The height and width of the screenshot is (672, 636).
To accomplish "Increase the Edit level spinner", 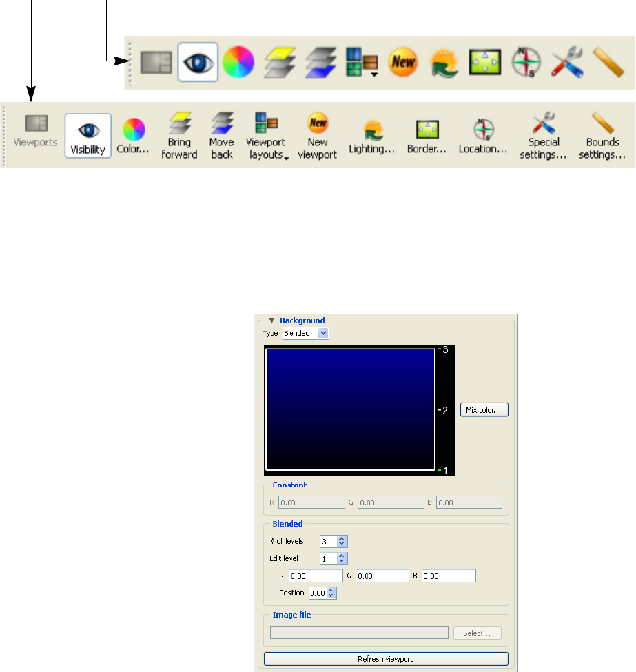I will point(342,556).
